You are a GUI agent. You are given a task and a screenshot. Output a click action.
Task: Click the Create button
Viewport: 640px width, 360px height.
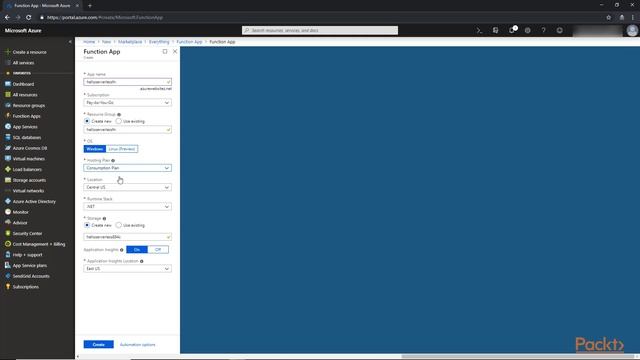click(x=99, y=344)
